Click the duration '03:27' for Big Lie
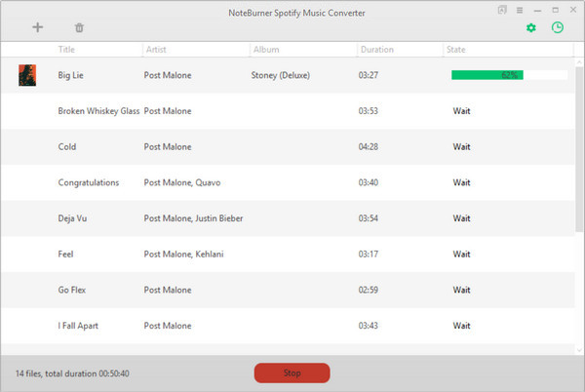Image resolution: width=585 pixels, height=392 pixels. 369,75
